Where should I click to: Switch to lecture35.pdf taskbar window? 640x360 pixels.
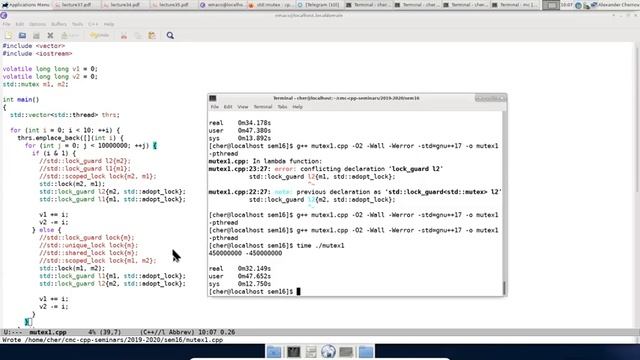174,5
